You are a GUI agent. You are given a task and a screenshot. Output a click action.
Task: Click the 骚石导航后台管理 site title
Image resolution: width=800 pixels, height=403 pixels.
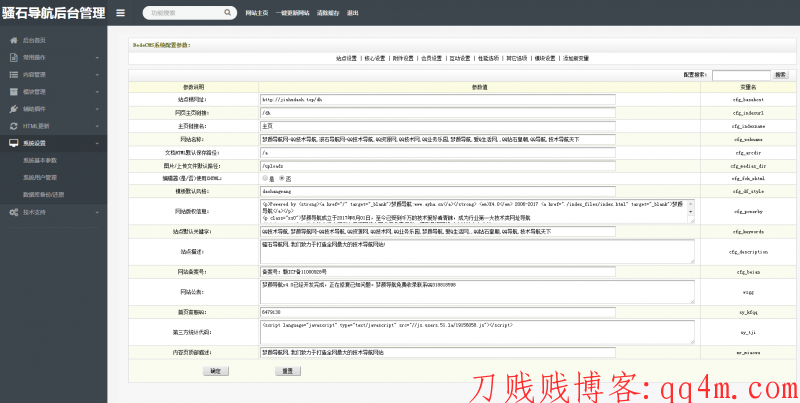[x=54, y=13]
